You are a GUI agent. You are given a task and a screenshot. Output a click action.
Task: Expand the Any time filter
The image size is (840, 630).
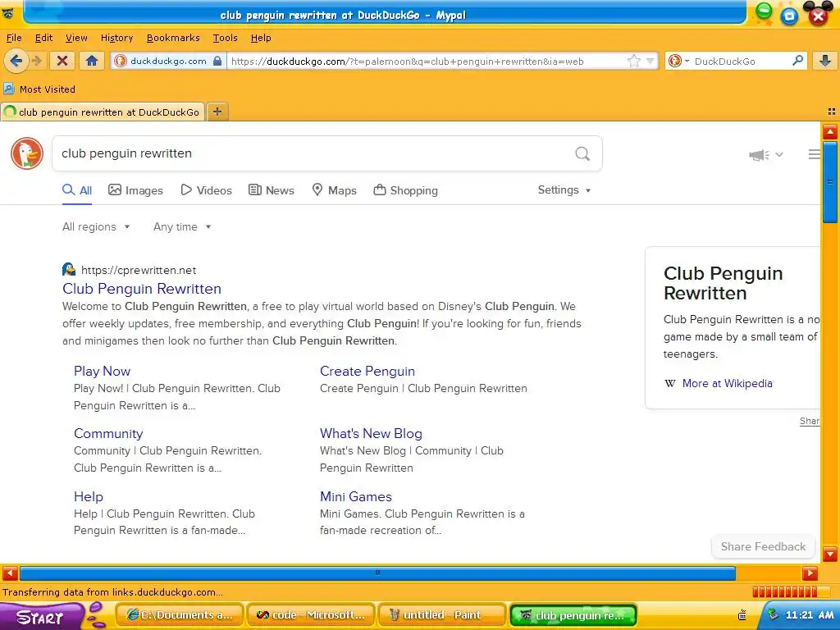pyautogui.click(x=182, y=226)
